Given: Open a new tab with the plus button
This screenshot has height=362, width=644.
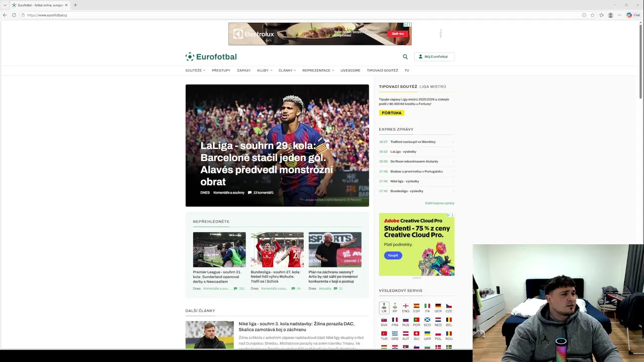Looking at the screenshot, I should 75,5.
